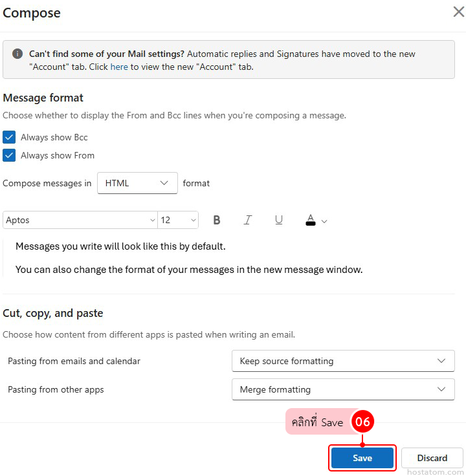
Task: Click the 'Compose messages in' label
Action: coord(47,184)
